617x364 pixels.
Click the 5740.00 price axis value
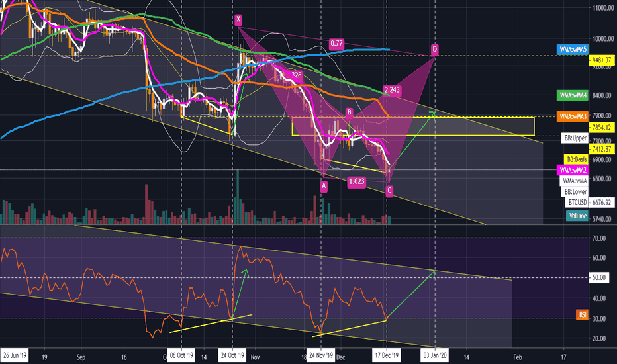pos(602,219)
